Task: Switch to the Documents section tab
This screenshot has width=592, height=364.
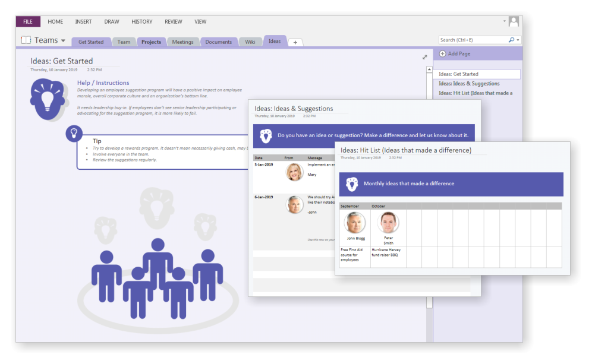Action: (219, 42)
